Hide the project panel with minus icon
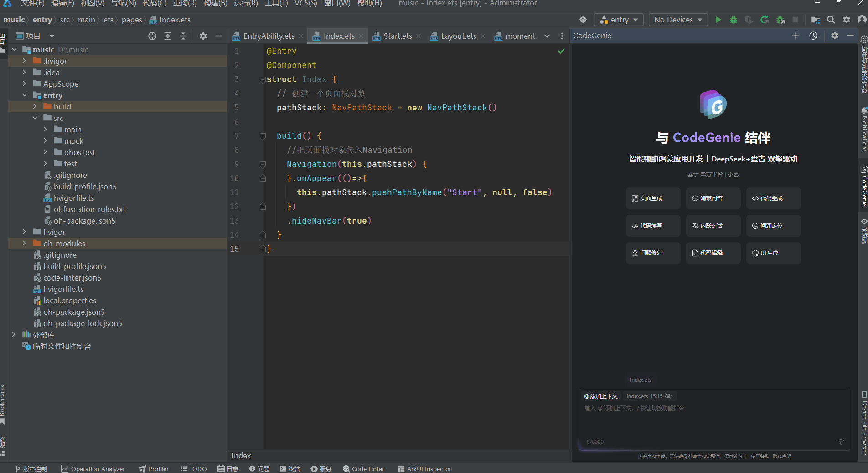The image size is (868, 473). (x=219, y=36)
